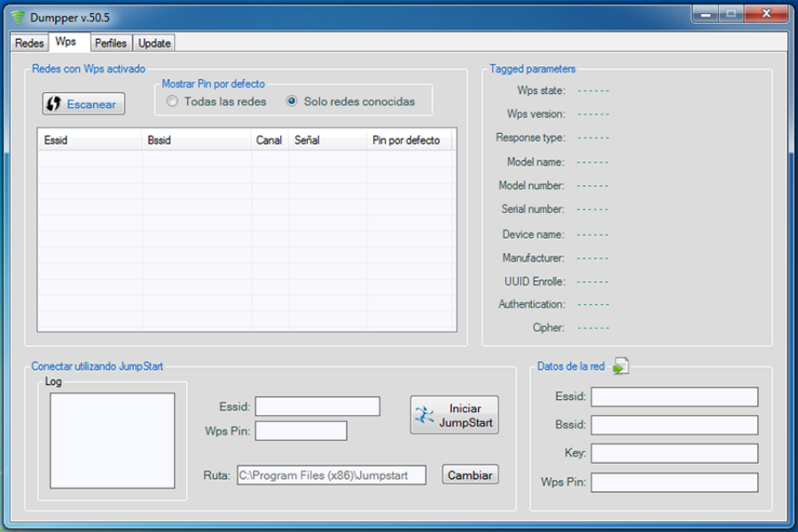Image resolution: width=798 pixels, height=532 pixels.
Task: Open the Update tab
Action: (x=154, y=43)
